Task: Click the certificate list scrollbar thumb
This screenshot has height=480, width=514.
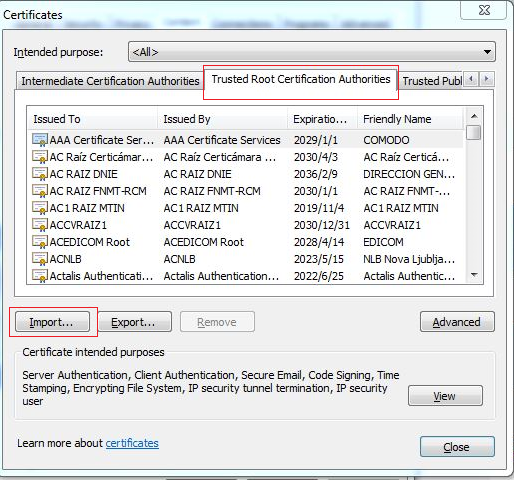Action: 474,132
